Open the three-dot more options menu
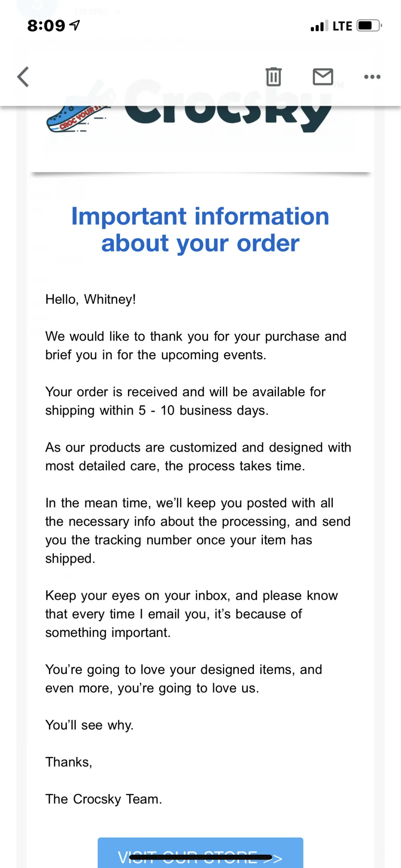The height and width of the screenshot is (868, 401). point(372,77)
